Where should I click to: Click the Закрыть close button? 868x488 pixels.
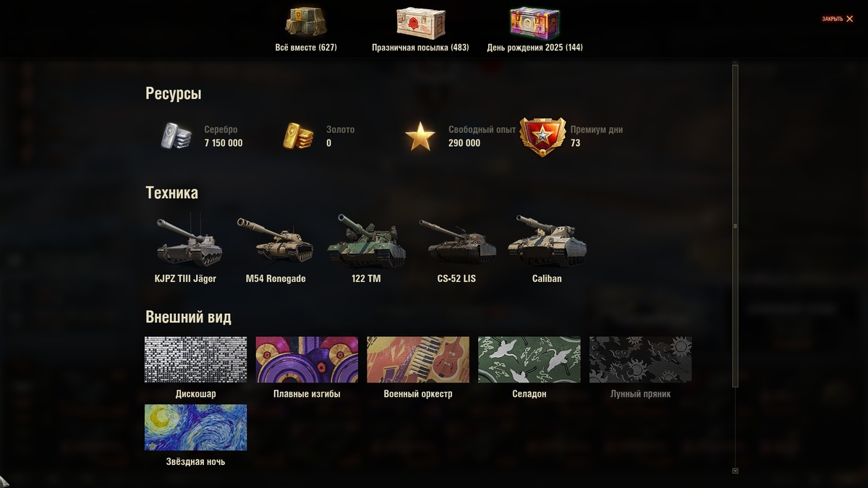click(838, 19)
